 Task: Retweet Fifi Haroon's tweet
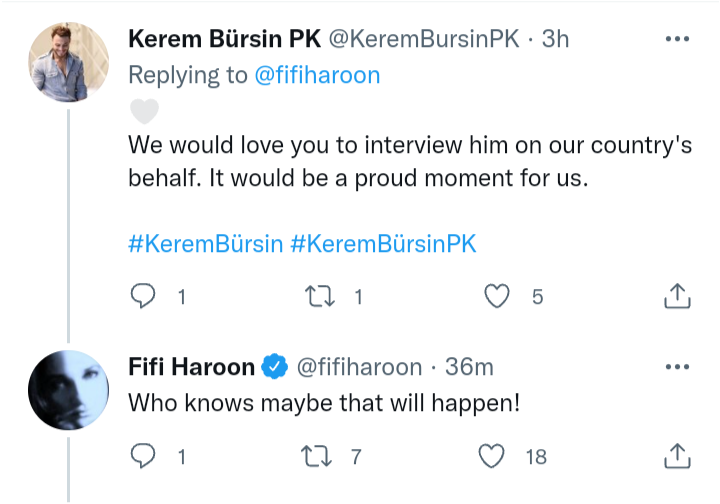point(320,456)
